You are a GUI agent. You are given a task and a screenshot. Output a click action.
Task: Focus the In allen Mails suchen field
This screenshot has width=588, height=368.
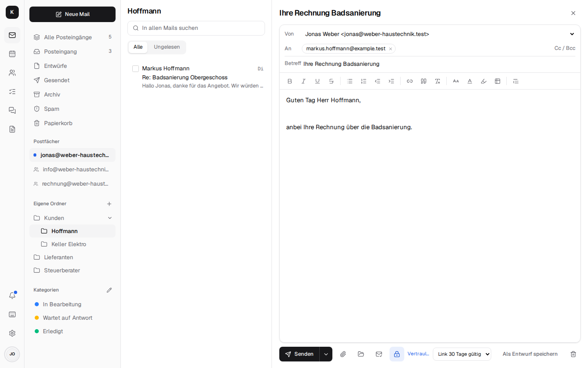click(196, 28)
